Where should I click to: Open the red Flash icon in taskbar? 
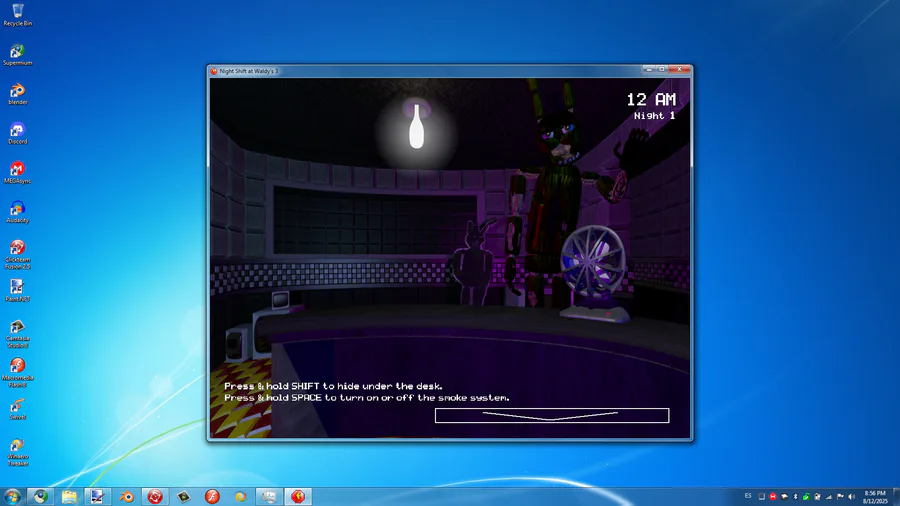pos(212,496)
